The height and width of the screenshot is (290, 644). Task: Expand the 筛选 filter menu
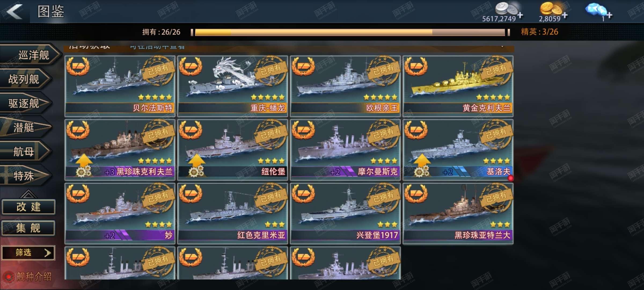pos(28,253)
